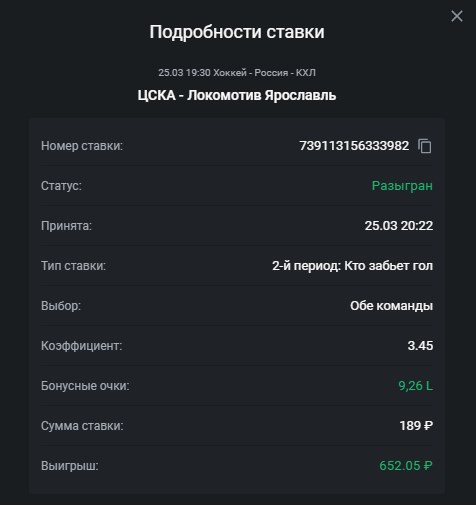Click the stake amount 189 ₽

pyautogui.click(x=416, y=426)
